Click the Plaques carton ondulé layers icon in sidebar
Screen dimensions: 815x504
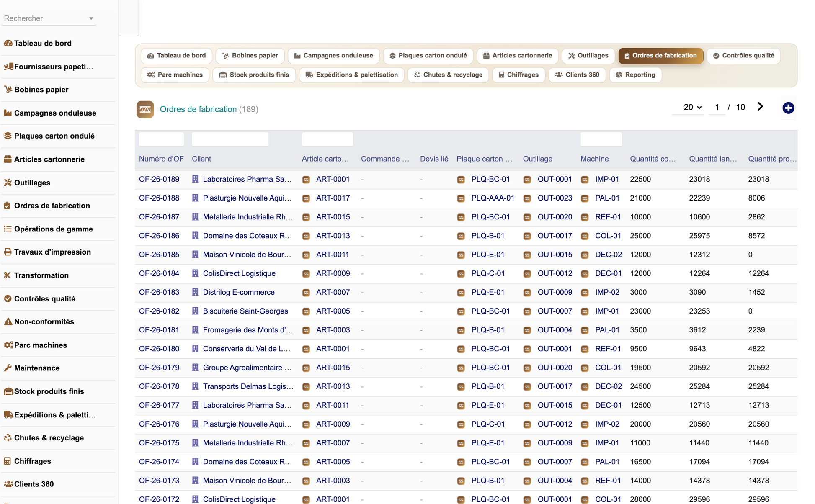pos(8,136)
